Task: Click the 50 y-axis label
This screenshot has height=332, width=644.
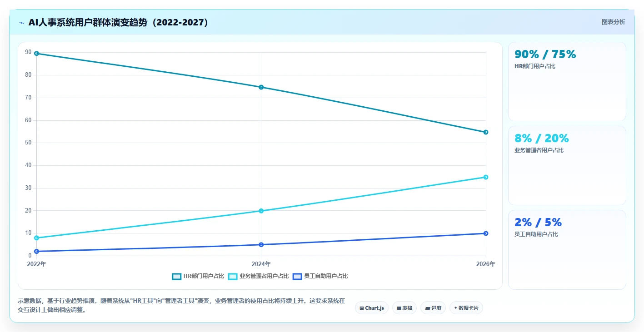Action: pyautogui.click(x=28, y=143)
